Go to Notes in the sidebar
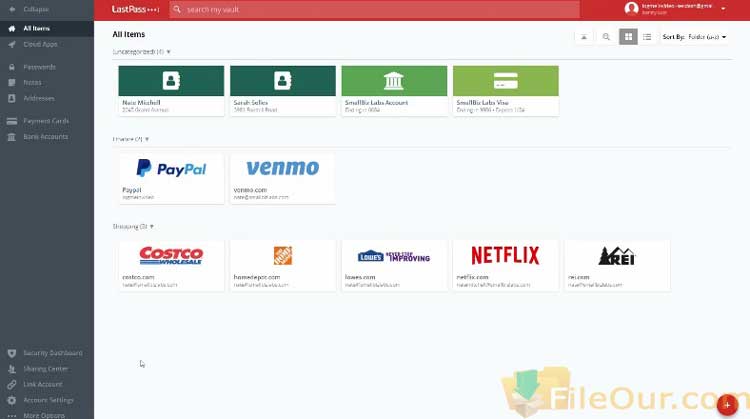 click(x=47, y=82)
